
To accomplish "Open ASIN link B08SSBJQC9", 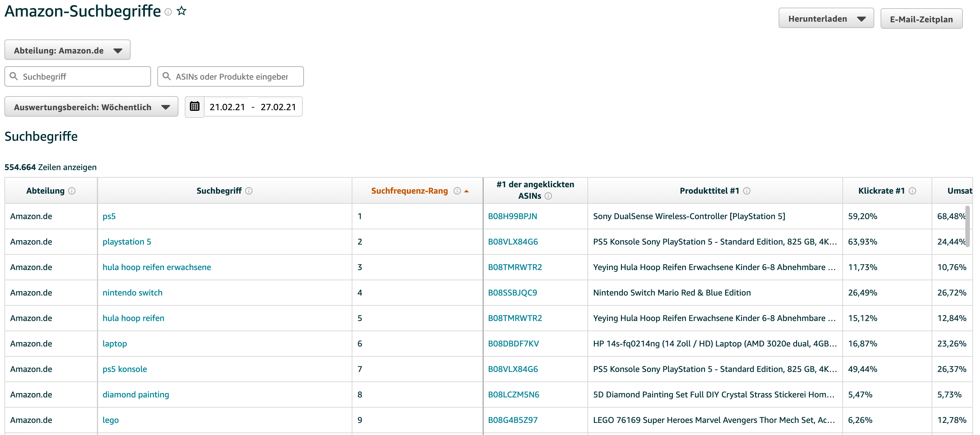I will [x=512, y=293].
